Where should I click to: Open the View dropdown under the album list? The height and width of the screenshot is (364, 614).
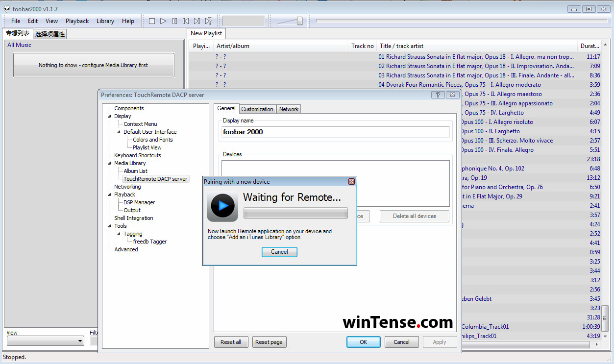(45, 341)
